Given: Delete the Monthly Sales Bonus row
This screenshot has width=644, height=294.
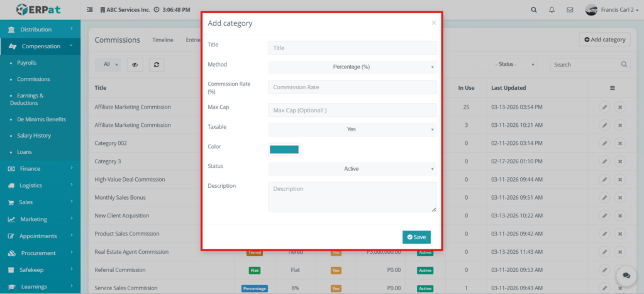Looking at the screenshot, I should pos(620,197).
